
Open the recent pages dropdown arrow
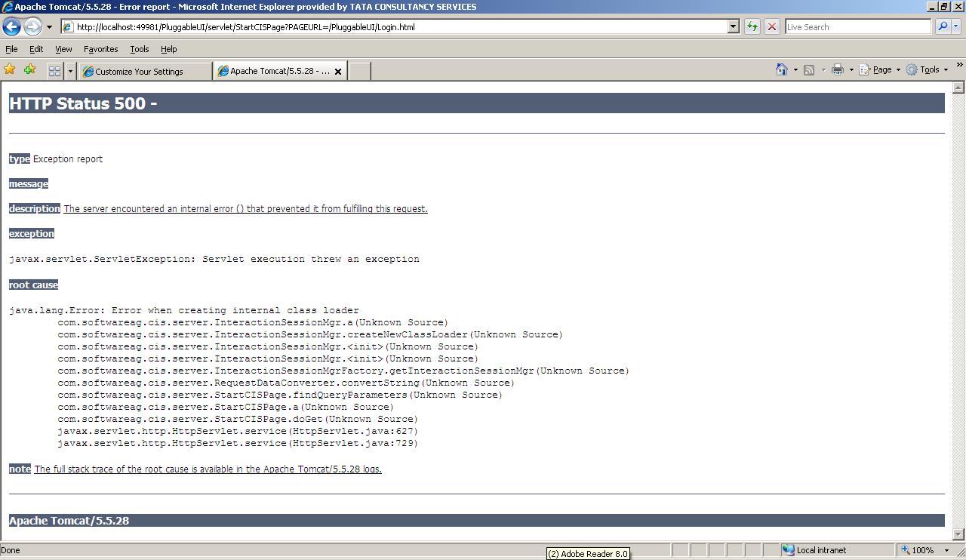coord(49,26)
